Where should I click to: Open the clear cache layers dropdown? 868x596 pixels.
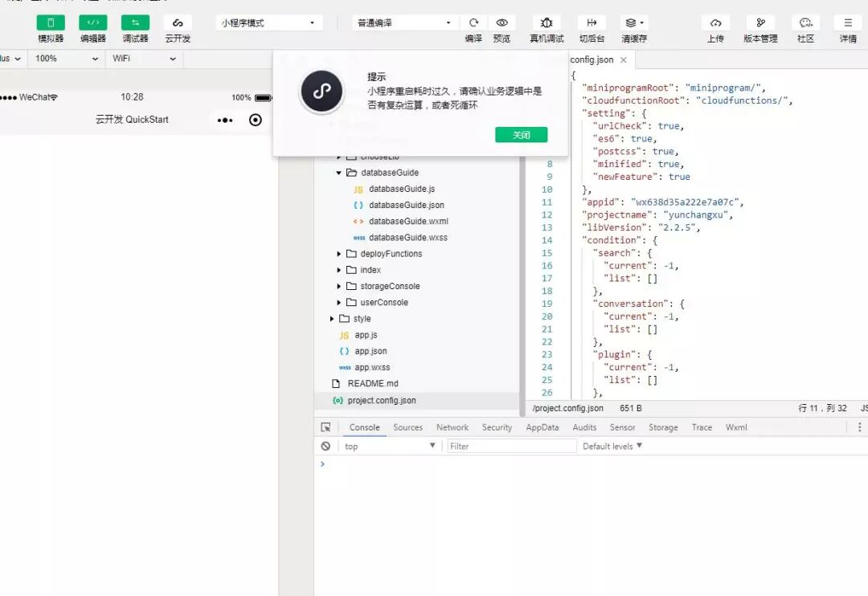pyautogui.click(x=634, y=22)
